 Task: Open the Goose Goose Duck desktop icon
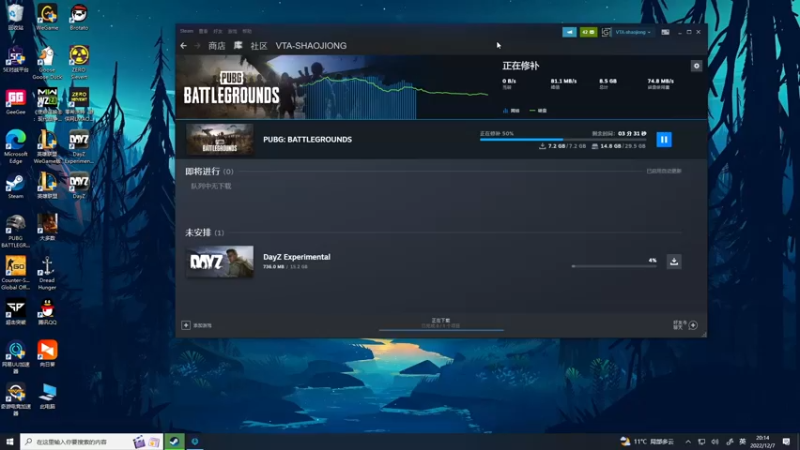(47, 62)
